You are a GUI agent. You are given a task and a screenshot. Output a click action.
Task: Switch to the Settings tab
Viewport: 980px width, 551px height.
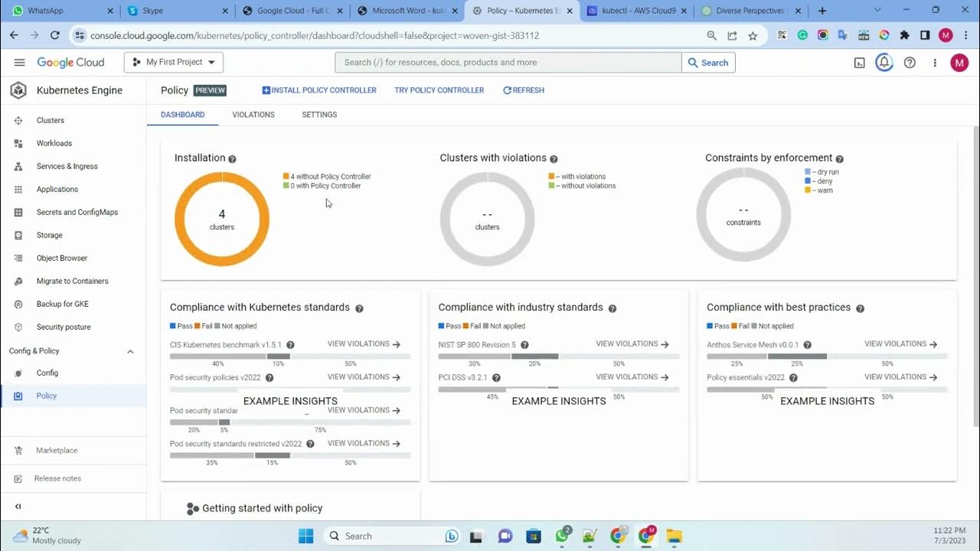[x=319, y=115]
